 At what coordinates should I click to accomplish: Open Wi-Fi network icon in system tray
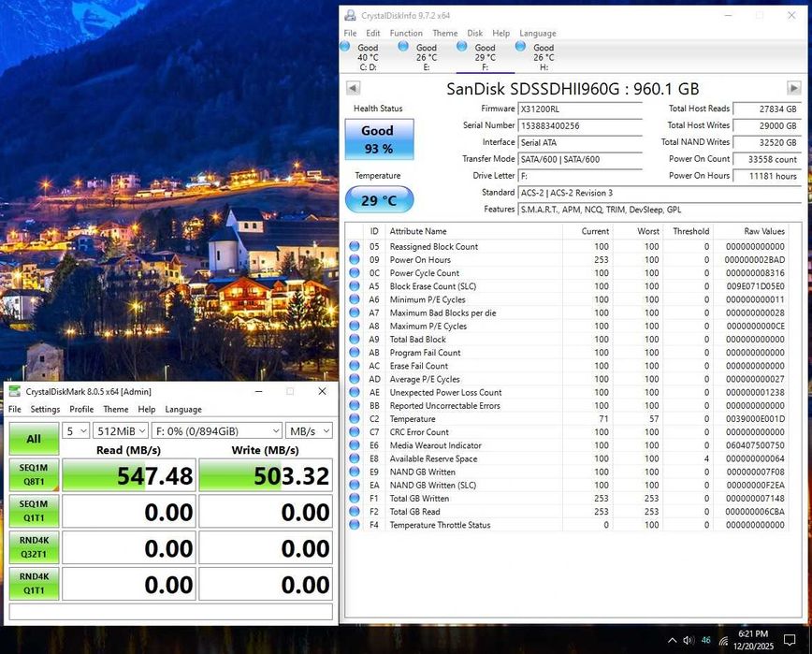click(x=723, y=641)
